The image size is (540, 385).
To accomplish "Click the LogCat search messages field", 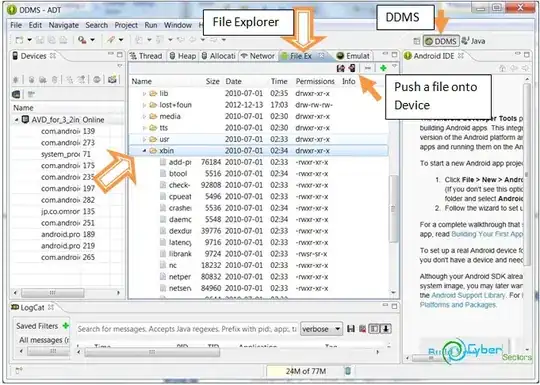I will click(x=187, y=329).
